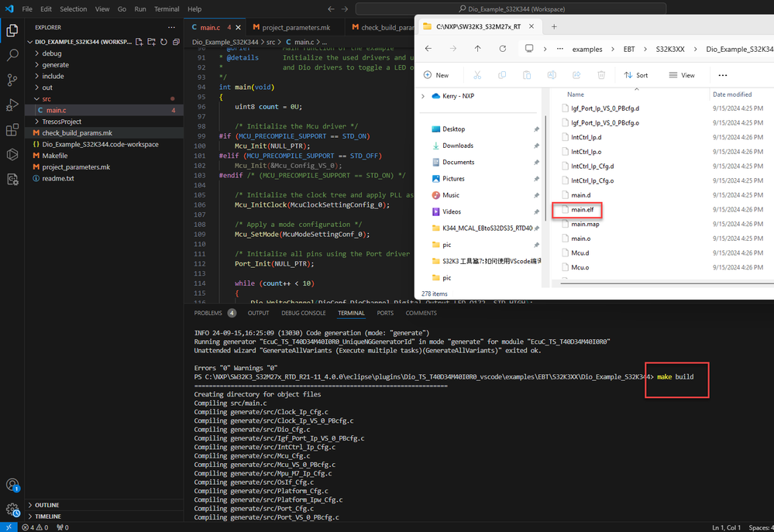Click the command center search box
This screenshot has width=774, height=532.
pos(511,9)
